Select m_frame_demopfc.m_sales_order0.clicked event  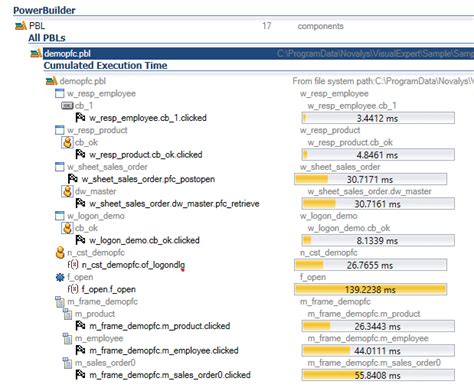pos(170,375)
